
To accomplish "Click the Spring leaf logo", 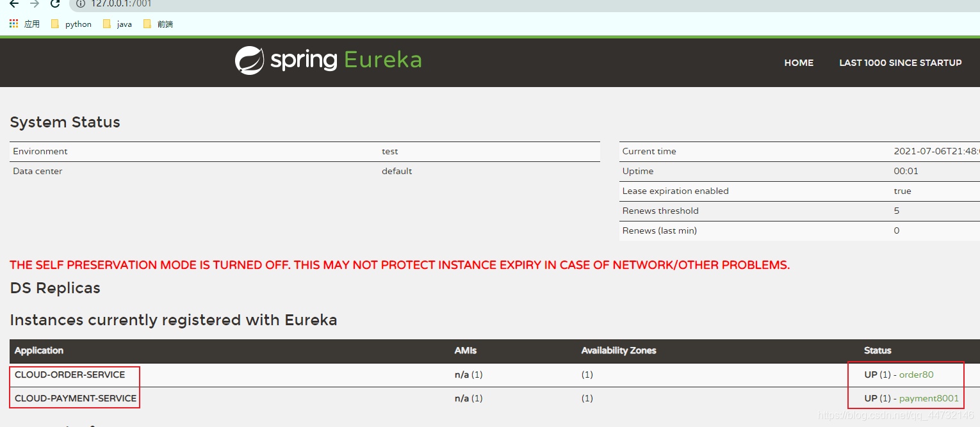I will (249, 60).
